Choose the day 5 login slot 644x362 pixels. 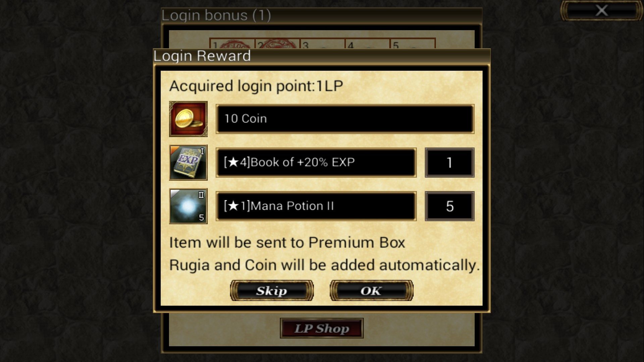coord(413,44)
